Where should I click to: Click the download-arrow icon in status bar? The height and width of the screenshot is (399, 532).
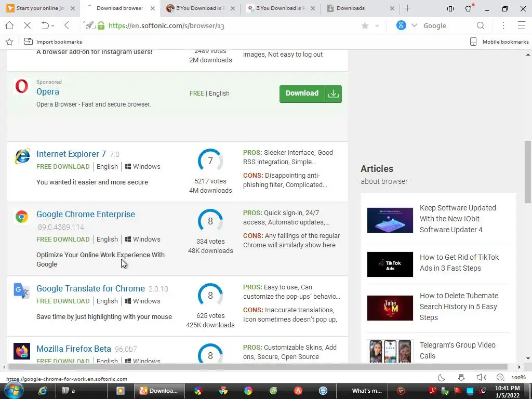(x=461, y=377)
